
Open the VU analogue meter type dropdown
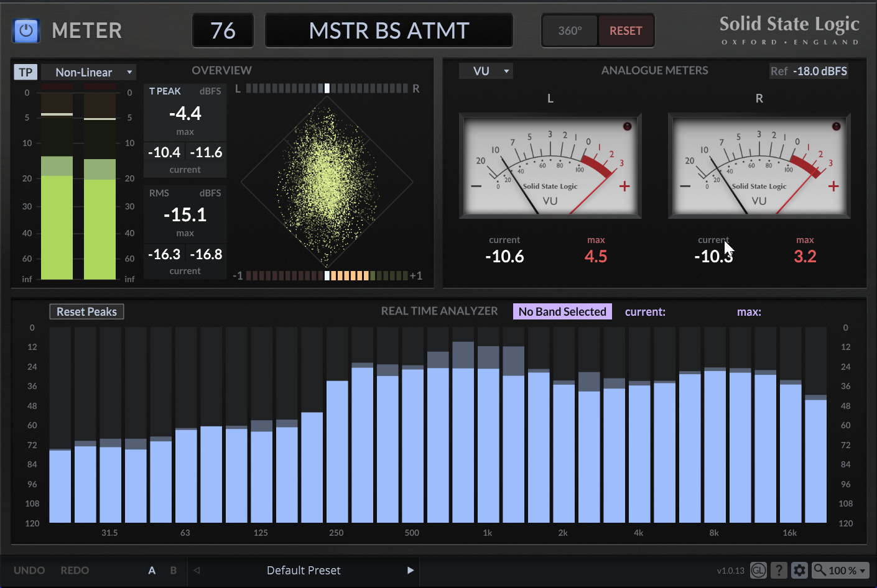click(x=485, y=71)
